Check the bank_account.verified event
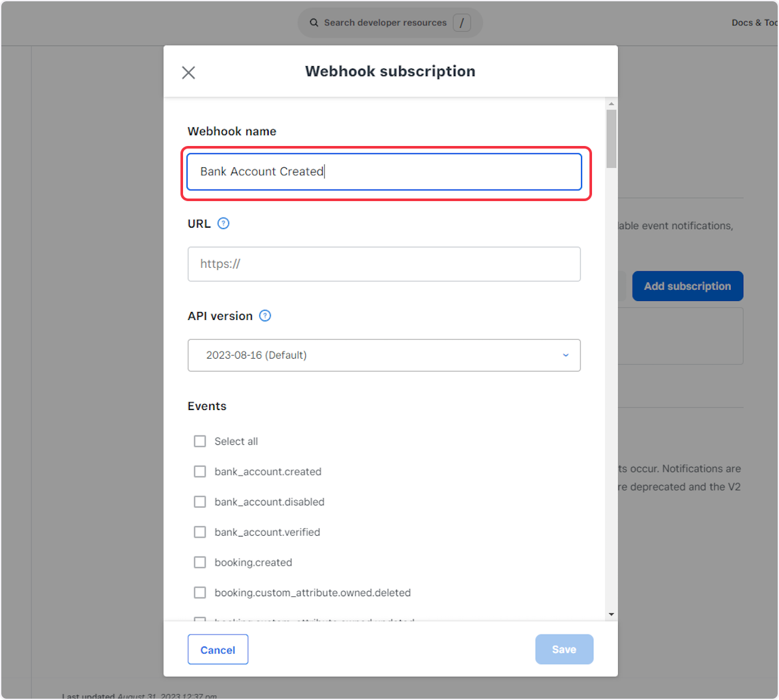The width and height of the screenshot is (779, 700). pyautogui.click(x=200, y=532)
